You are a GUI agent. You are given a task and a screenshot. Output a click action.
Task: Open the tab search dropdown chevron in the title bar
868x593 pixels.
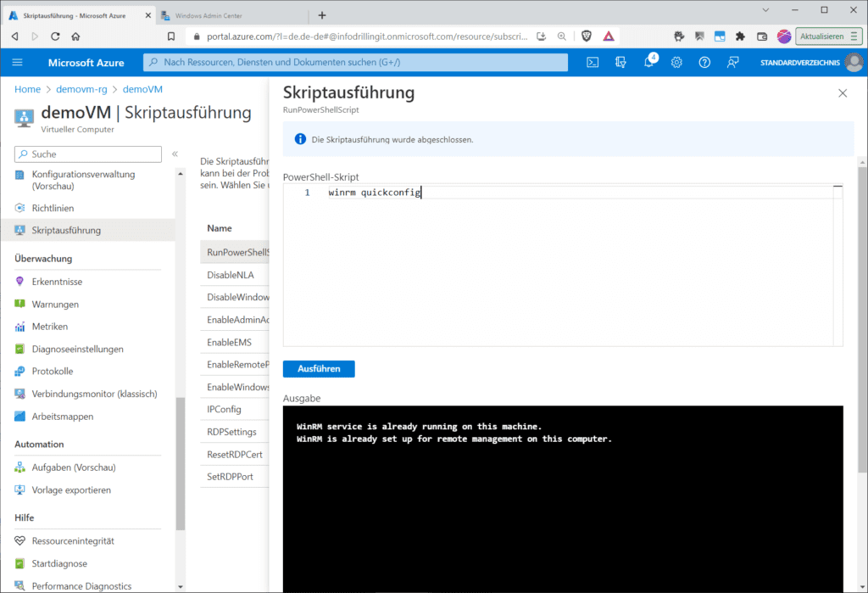(765, 10)
